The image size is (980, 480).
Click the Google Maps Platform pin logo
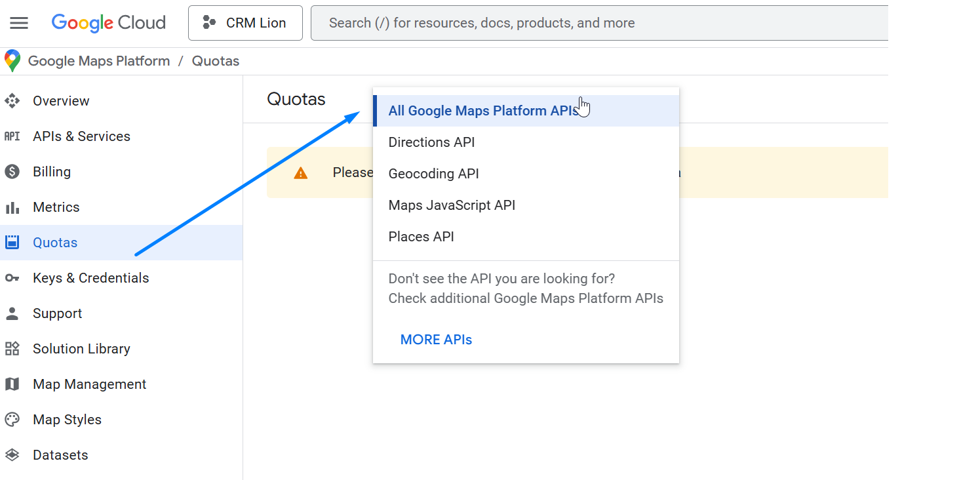click(12, 61)
